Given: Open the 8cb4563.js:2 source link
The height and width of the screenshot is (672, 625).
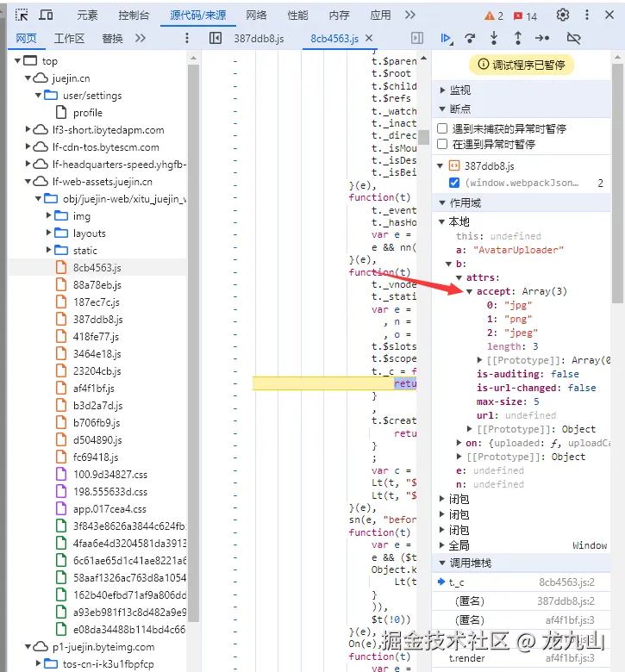Looking at the screenshot, I should click(566, 582).
